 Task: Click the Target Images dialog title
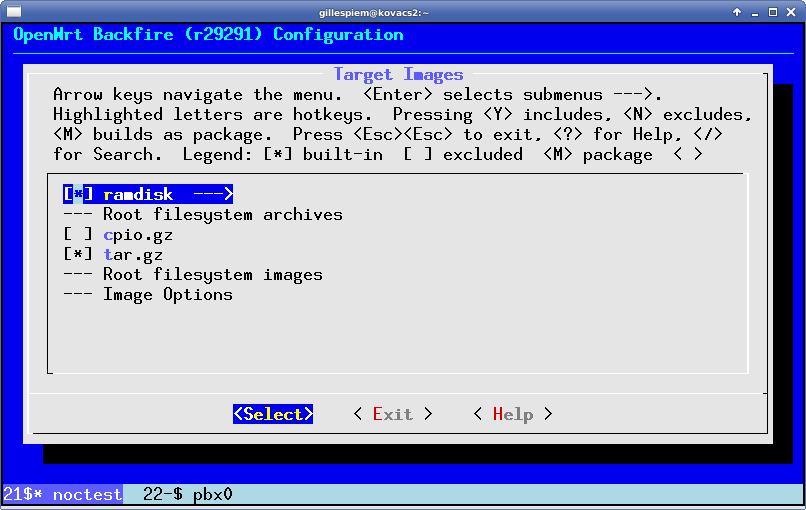[398, 75]
